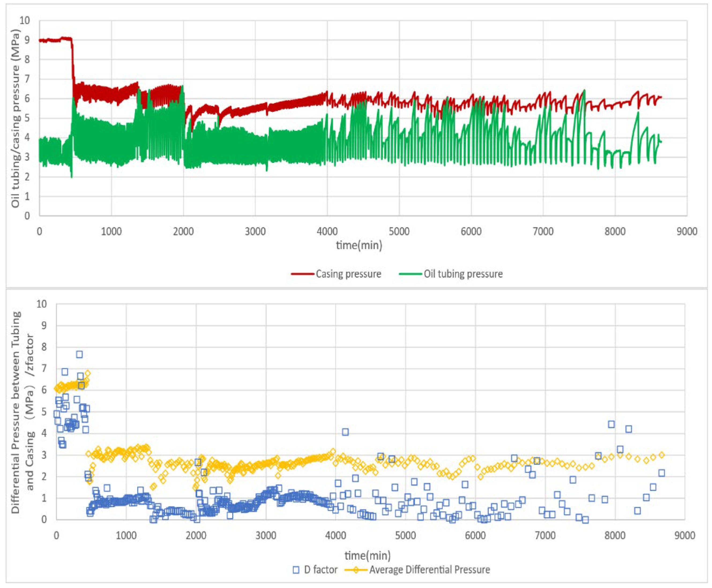
Task: Click the last yellow diamond at chart end
Action: tap(662, 455)
